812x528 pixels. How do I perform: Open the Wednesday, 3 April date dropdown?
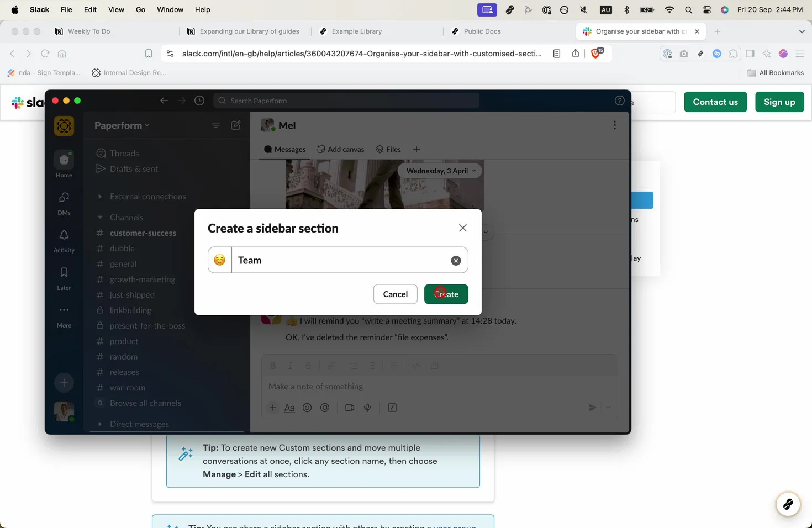[x=439, y=171]
